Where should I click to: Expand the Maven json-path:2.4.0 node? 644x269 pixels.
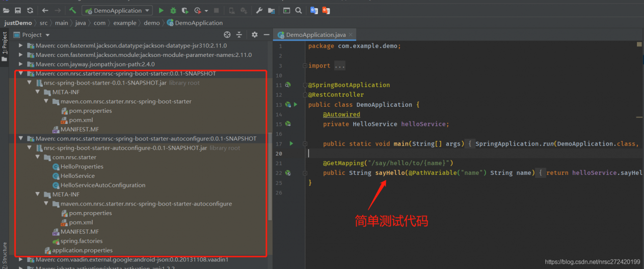[21, 64]
